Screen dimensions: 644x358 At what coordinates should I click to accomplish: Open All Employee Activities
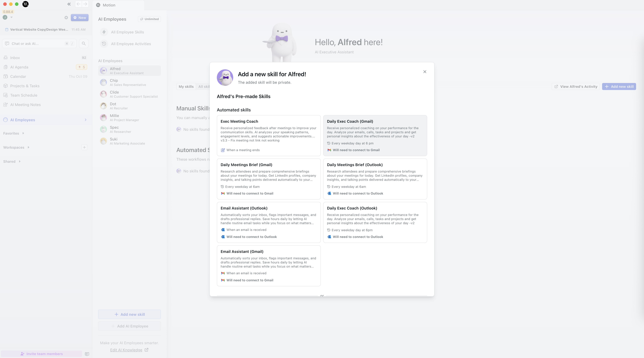pyautogui.click(x=131, y=44)
